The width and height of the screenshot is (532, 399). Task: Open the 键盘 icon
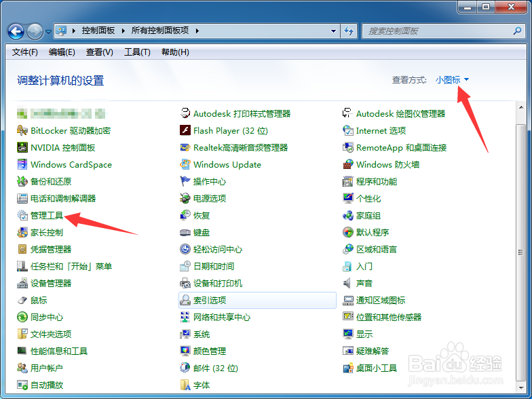point(185,232)
